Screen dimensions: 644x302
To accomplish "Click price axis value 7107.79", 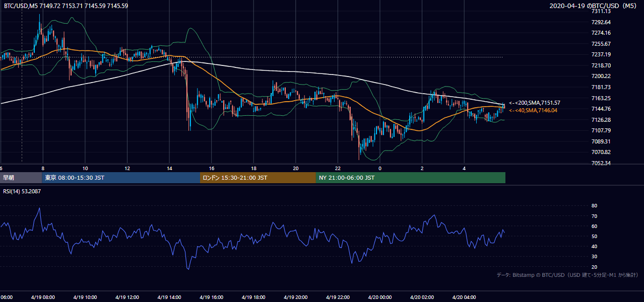I will (601, 130).
